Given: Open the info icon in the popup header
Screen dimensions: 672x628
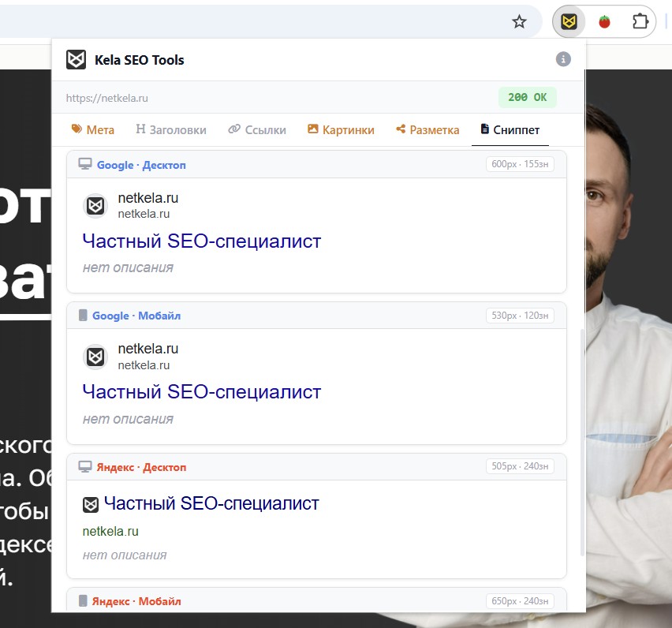Looking at the screenshot, I should point(563,59).
